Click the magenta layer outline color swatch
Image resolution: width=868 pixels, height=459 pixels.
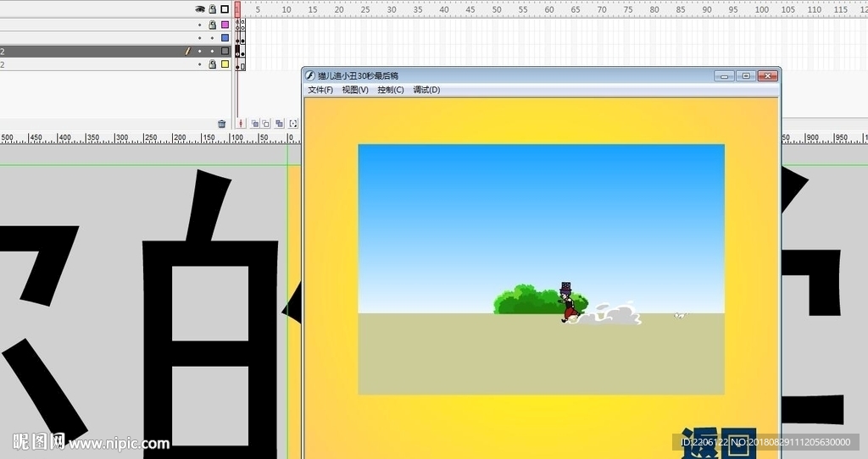(225, 25)
